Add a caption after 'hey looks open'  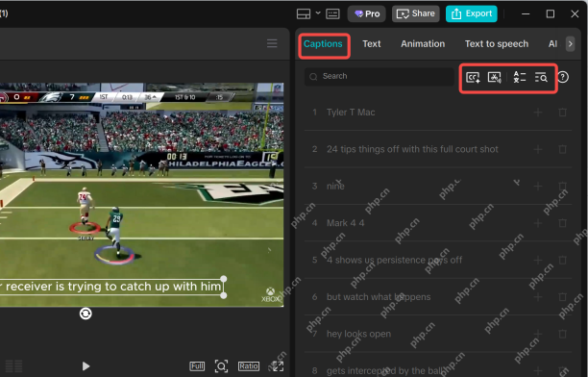coord(538,334)
